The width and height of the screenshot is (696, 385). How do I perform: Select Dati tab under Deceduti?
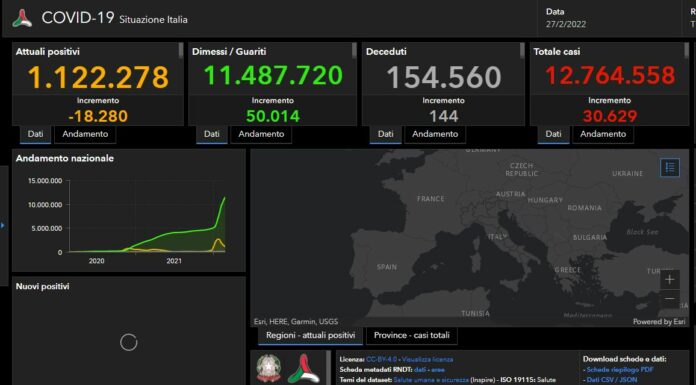[386, 134]
